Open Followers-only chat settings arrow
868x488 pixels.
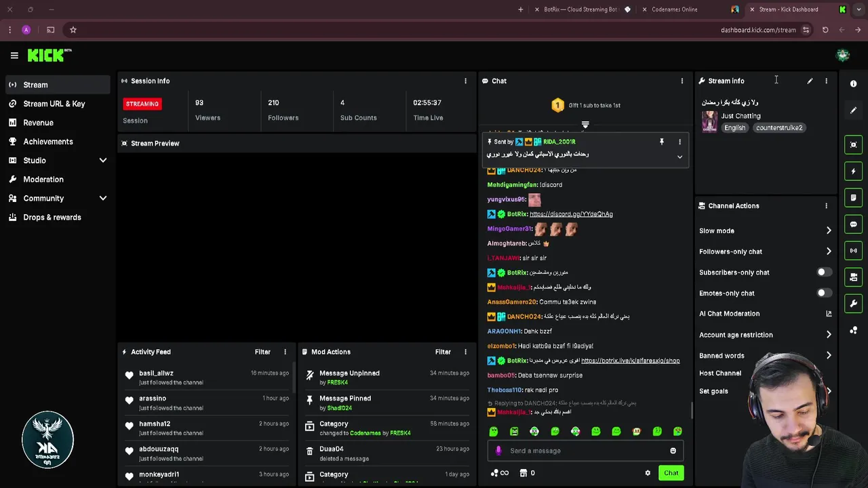[x=829, y=251]
